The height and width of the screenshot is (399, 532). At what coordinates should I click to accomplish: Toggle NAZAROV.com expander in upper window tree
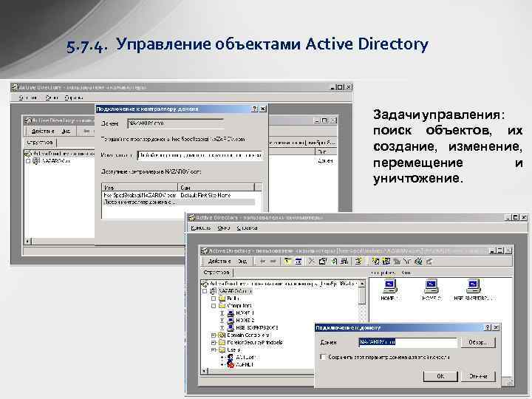click(x=28, y=161)
